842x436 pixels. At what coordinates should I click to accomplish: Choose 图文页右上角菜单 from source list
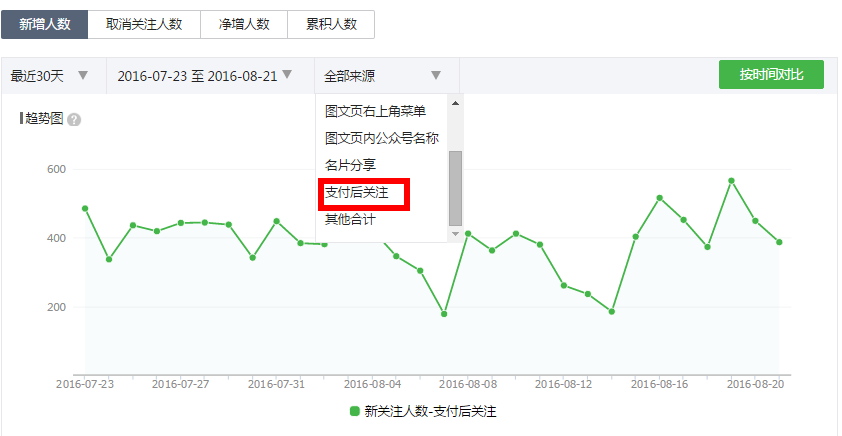click(375, 111)
